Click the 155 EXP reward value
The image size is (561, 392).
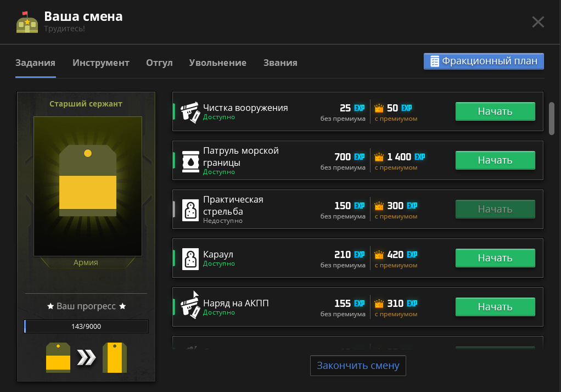pos(350,303)
